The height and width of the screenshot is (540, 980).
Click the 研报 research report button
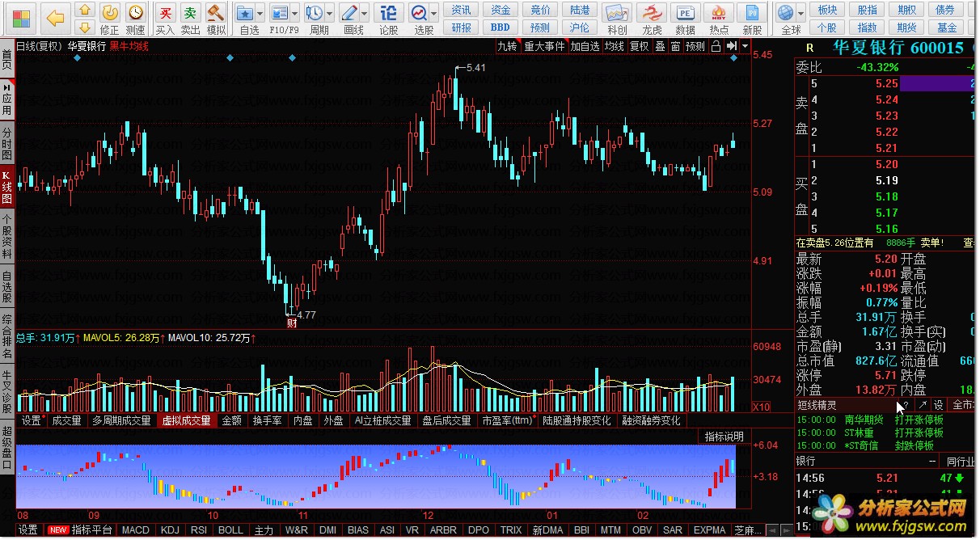462,27
